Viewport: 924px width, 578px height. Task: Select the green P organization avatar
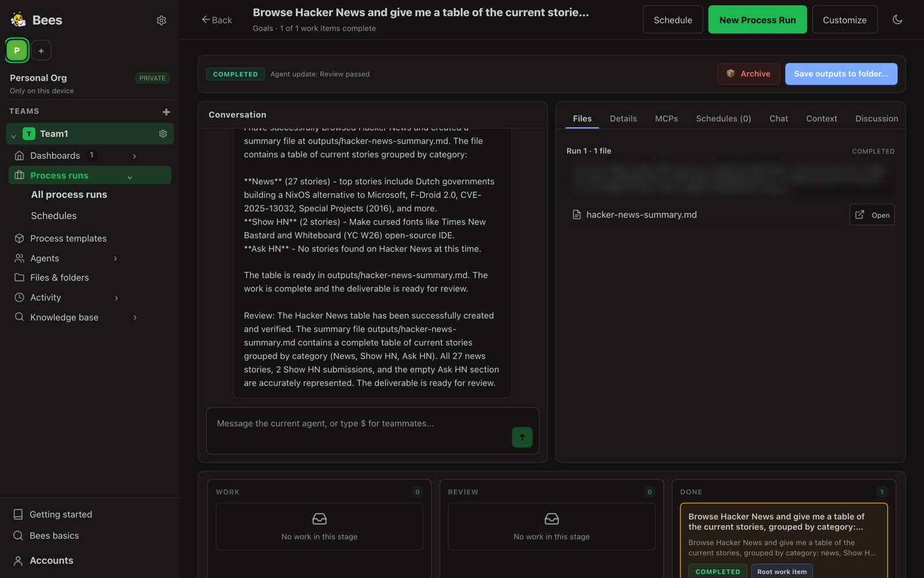[x=17, y=50]
